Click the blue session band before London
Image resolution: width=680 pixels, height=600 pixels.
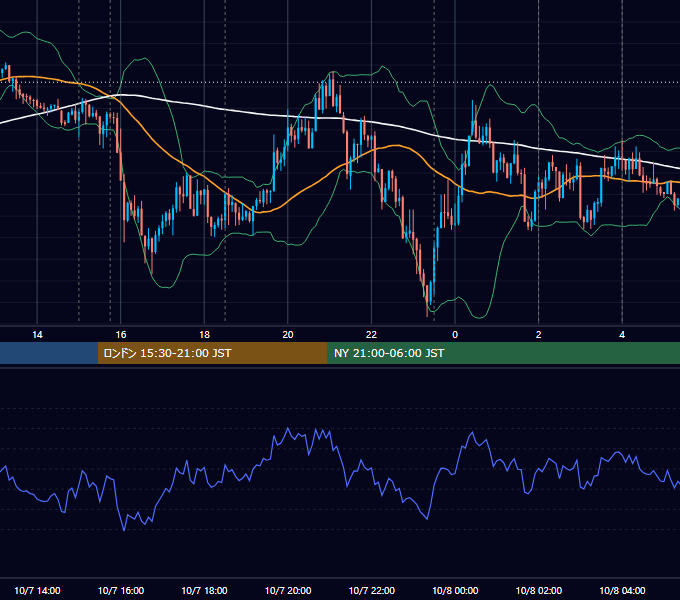pos(49,353)
